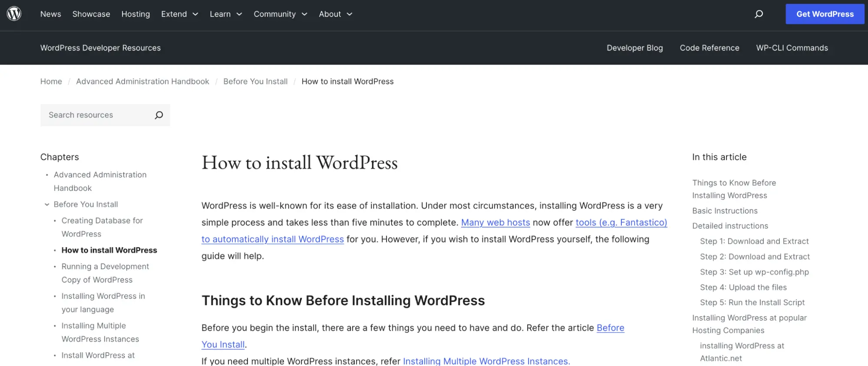Open Installing Multiple WordPress Instances chapter
Screen dimensions: 868x366
click(x=100, y=332)
